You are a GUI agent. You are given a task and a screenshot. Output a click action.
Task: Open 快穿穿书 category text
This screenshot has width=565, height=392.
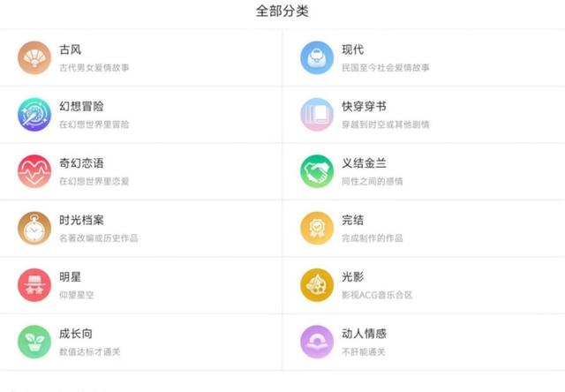pyautogui.click(x=365, y=106)
